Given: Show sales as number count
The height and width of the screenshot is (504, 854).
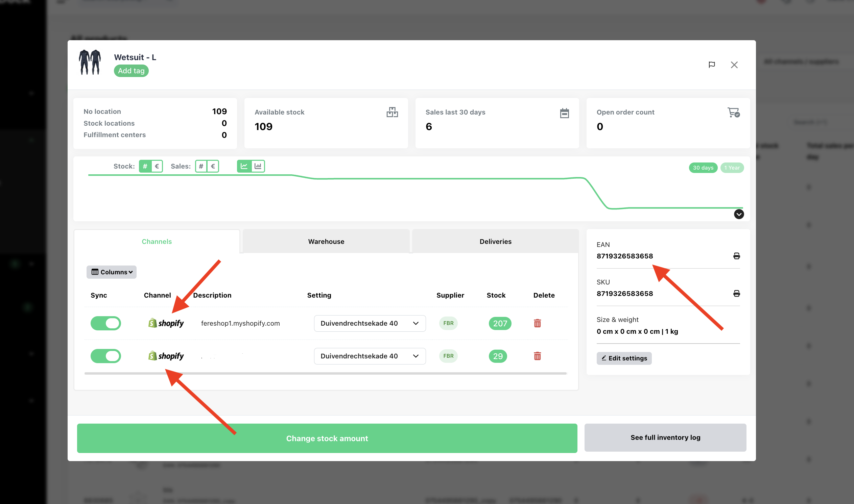Looking at the screenshot, I should coord(201,166).
